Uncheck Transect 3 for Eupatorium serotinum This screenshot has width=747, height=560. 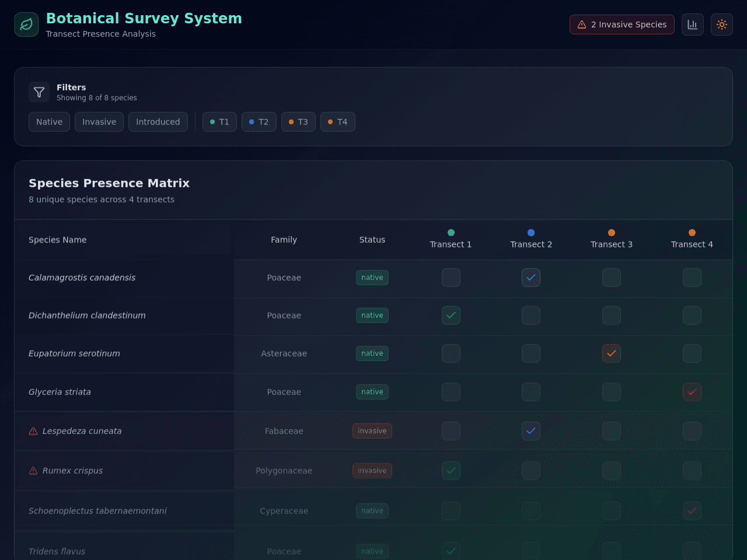(612, 353)
